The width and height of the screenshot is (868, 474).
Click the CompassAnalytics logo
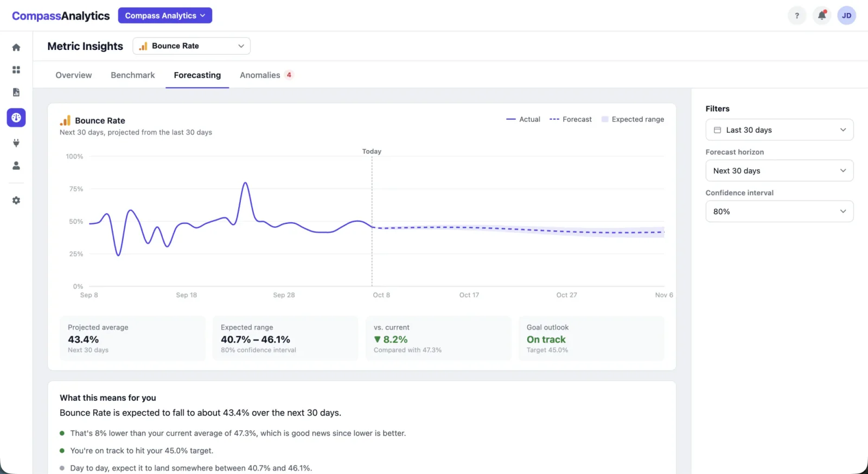61,16
